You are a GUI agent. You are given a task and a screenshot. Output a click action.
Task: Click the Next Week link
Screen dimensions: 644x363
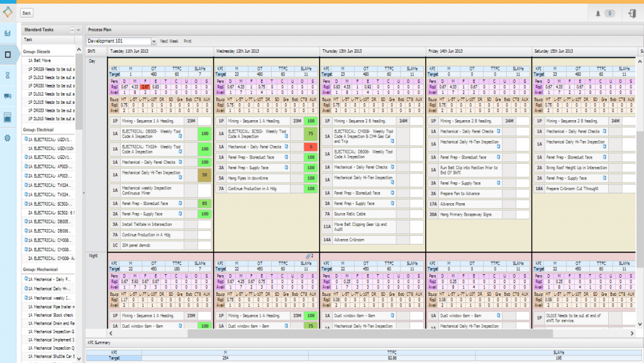pyautogui.click(x=169, y=41)
